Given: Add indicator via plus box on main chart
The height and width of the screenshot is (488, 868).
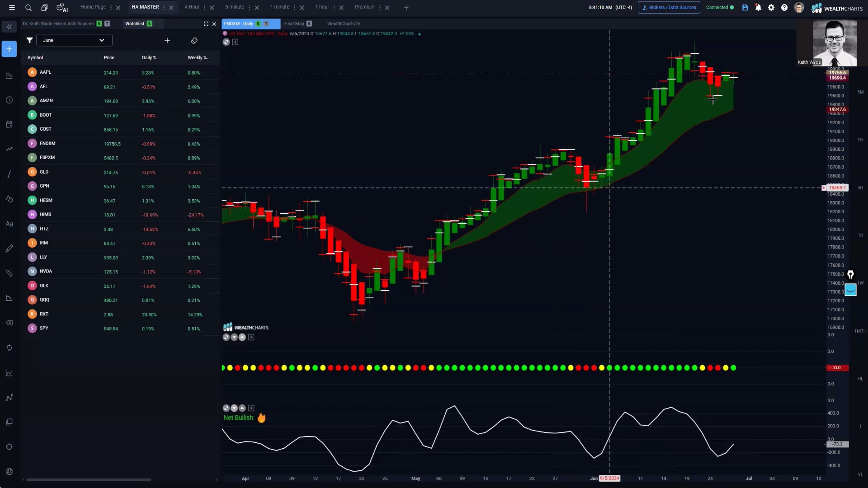Looking at the screenshot, I should click(235, 42).
